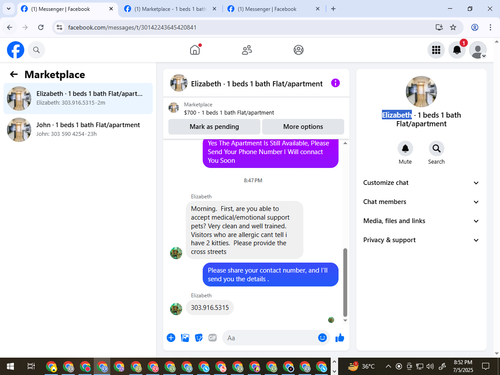Mute the conversation with the bell icon
Viewport: 500px width, 375px height.
pos(405,149)
